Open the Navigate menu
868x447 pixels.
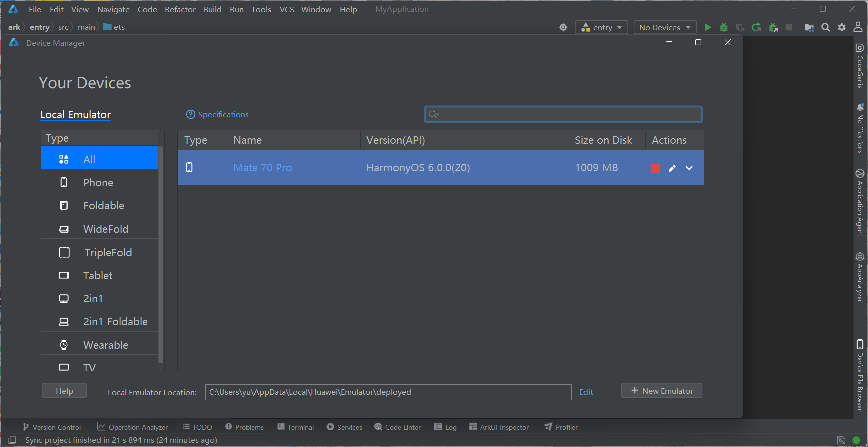pyautogui.click(x=113, y=9)
